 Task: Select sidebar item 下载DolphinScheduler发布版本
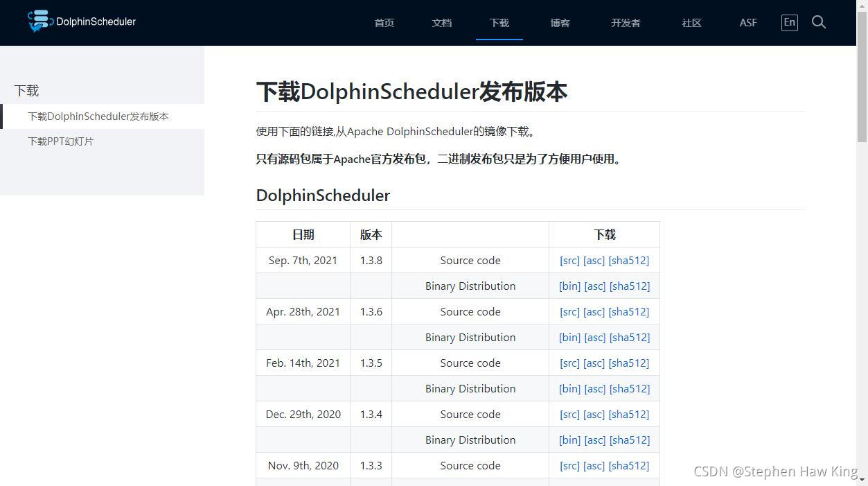point(98,116)
